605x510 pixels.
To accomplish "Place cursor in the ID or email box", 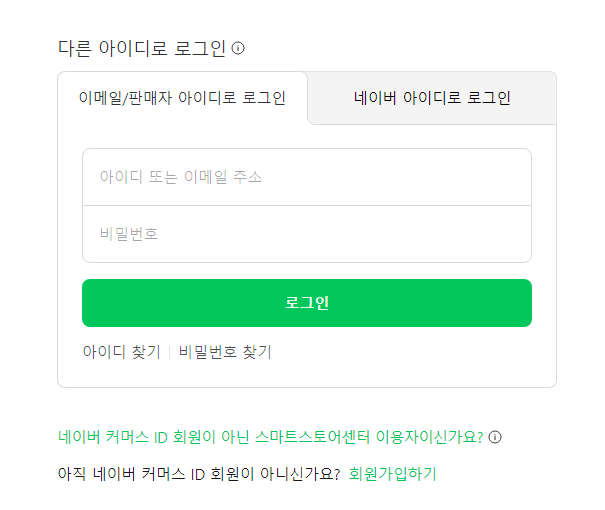I will (306, 177).
